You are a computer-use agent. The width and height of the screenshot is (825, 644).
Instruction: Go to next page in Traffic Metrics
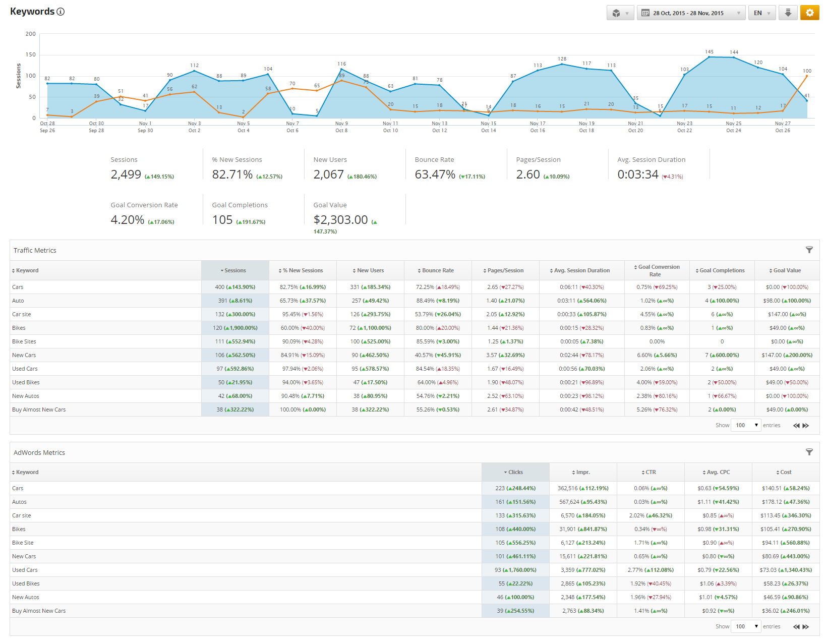pyautogui.click(x=806, y=426)
